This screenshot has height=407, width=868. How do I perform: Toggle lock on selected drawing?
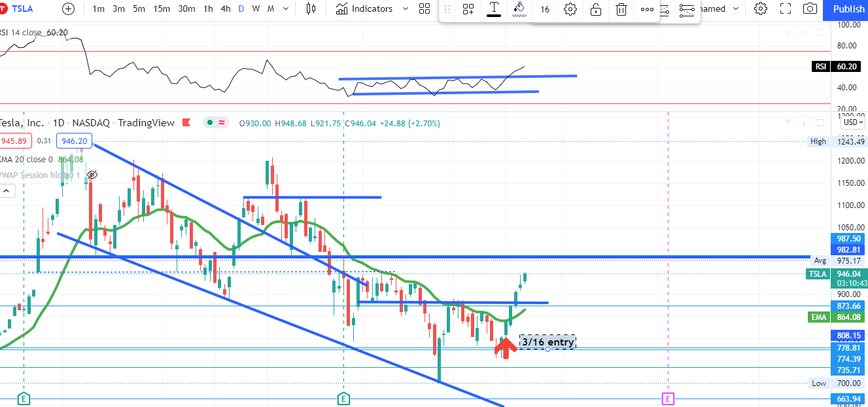point(596,9)
